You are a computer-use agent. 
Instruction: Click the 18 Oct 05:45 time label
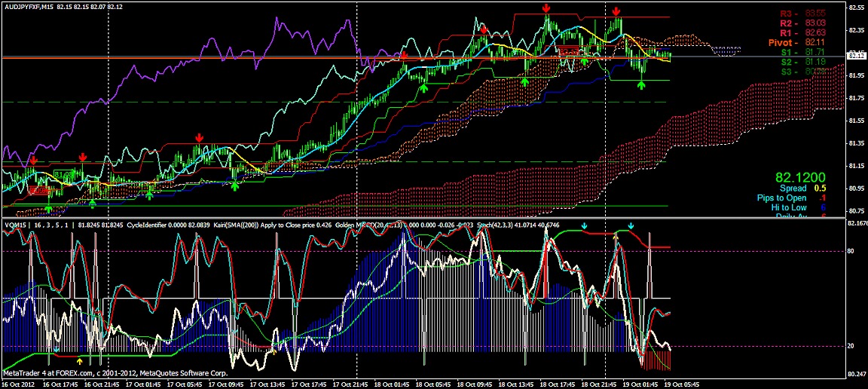click(x=435, y=384)
